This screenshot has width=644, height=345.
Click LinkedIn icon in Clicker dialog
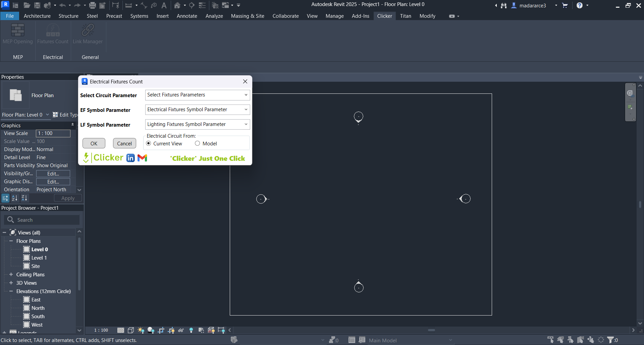click(130, 158)
